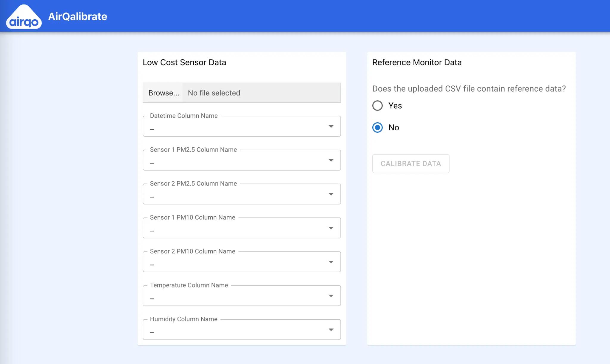Expand the Temperature dropdown arrow chevron

(331, 296)
